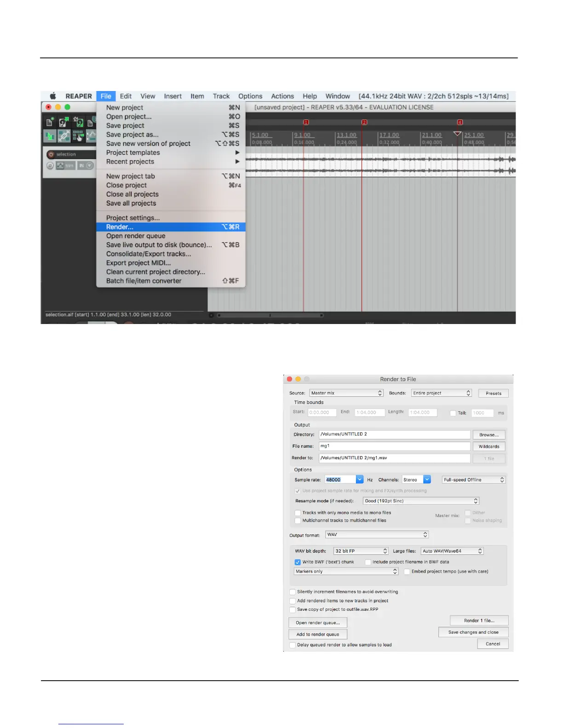Open the Track menu
This screenshot has width=563, height=728.
[221, 96]
